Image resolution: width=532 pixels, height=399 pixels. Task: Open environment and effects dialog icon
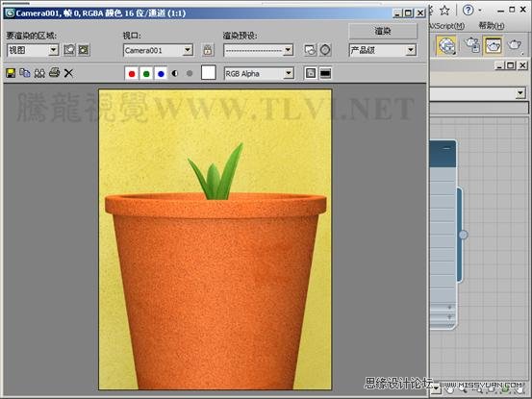[325, 50]
